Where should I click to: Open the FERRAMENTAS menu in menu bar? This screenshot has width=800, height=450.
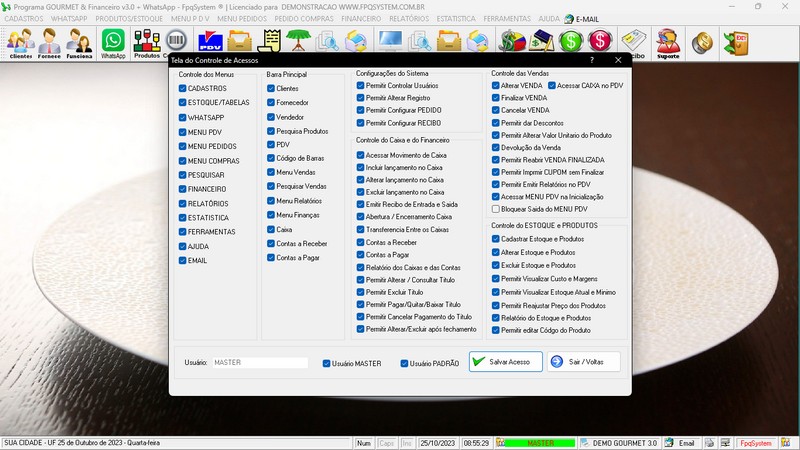[507, 19]
